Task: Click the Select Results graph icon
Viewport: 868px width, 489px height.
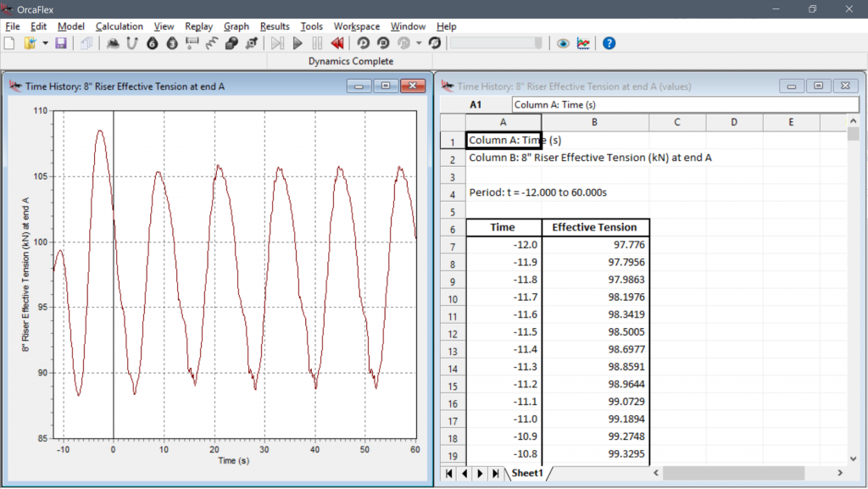Action: pyautogui.click(x=583, y=43)
